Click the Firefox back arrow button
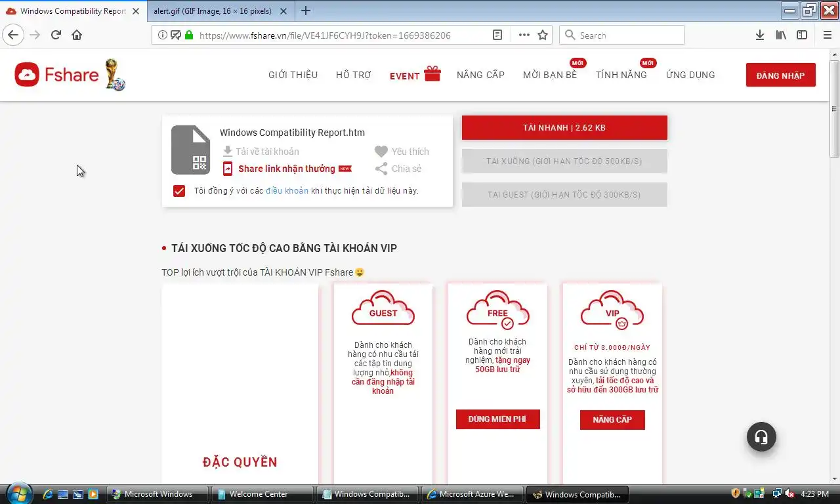Screen dimensions: 840x504 pos(13,35)
